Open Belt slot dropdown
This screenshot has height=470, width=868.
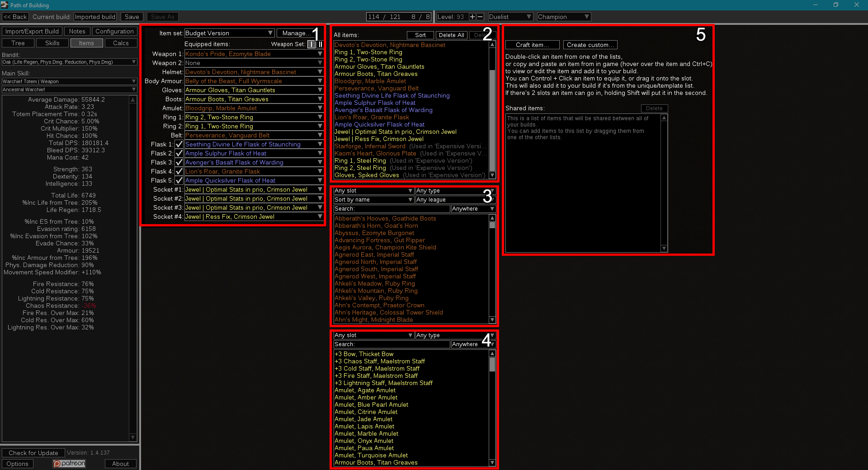click(x=254, y=135)
